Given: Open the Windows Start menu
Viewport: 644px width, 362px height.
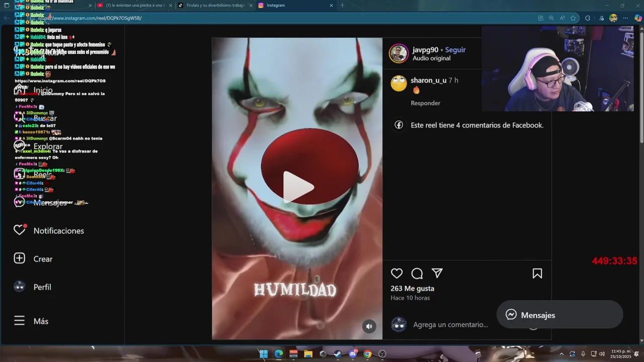Looking at the screenshot, I should coord(264,354).
